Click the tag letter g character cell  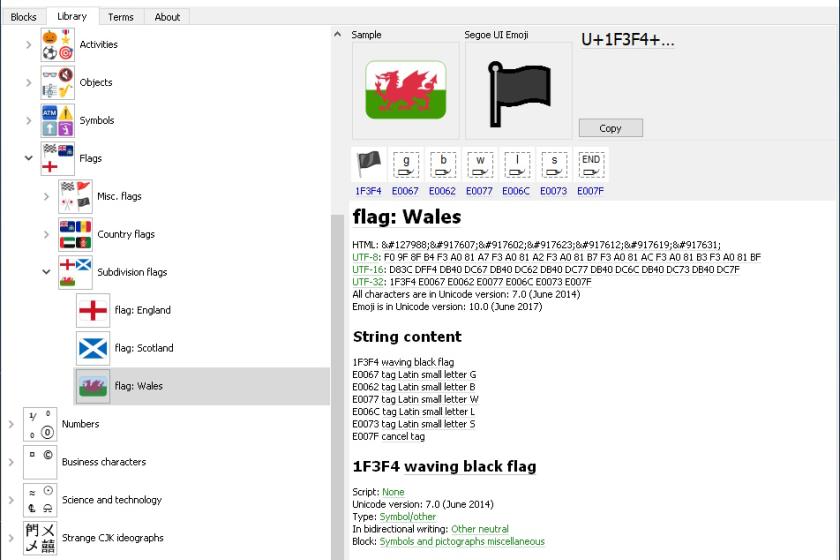tap(406, 165)
